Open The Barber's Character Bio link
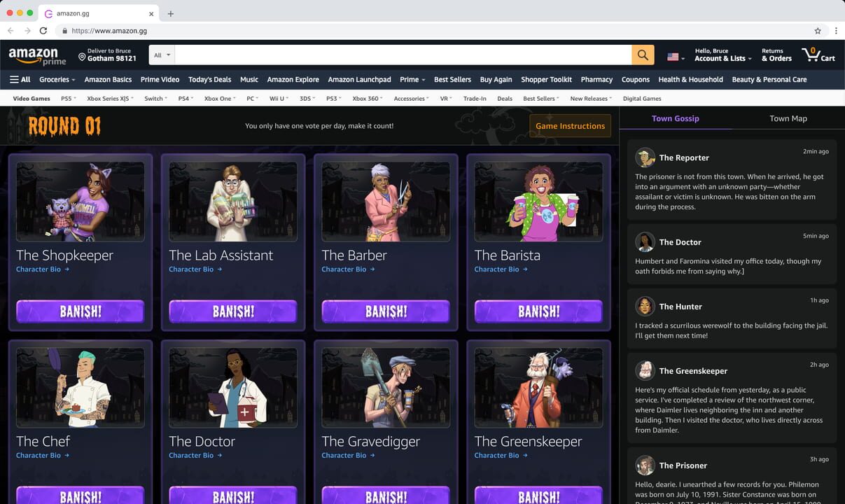The height and width of the screenshot is (504, 845). tap(343, 269)
